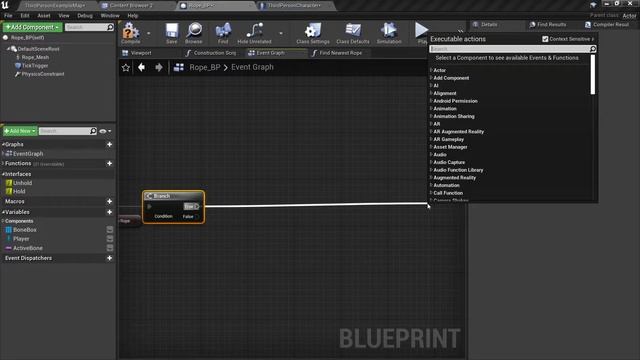Image resolution: width=640 pixels, height=360 pixels.
Task: Click the Parent class Actor link
Action: coord(629,16)
